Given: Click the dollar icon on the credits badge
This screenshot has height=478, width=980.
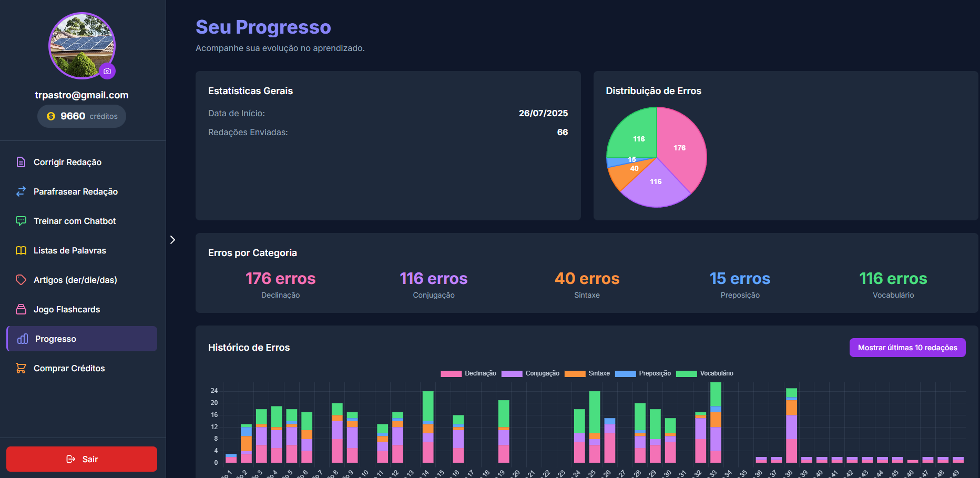Looking at the screenshot, I should point(51,116).
